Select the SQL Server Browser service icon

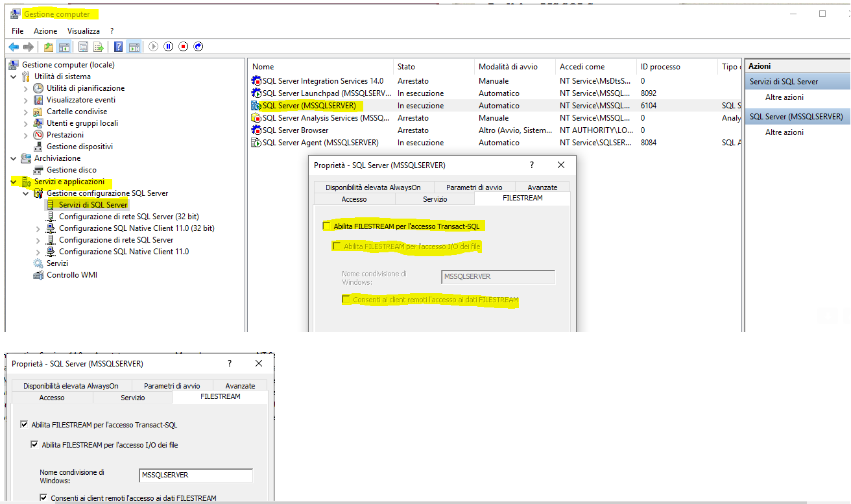[x=256, y=130]
